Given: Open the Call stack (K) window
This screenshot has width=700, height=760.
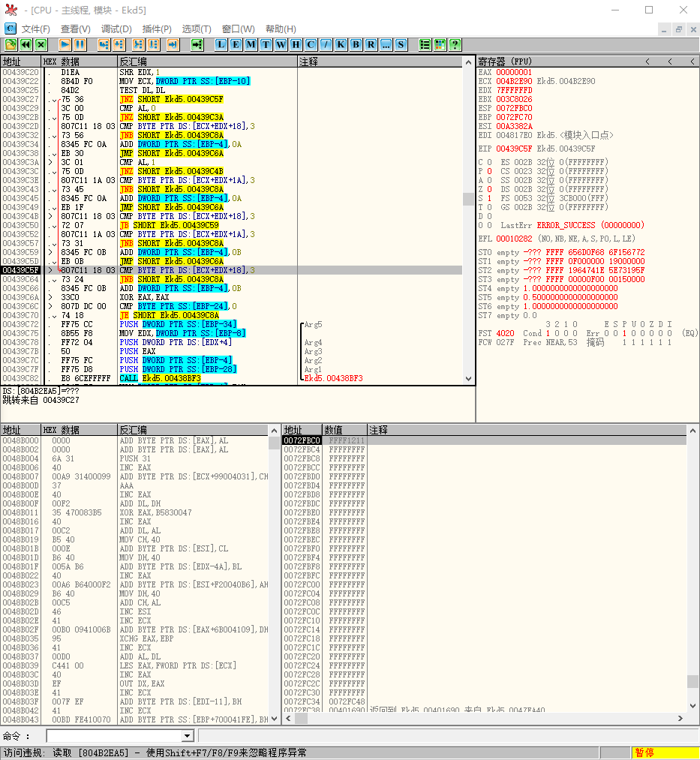Looking at the screenshot, I should pyautogui.click(x=341, y=45).
